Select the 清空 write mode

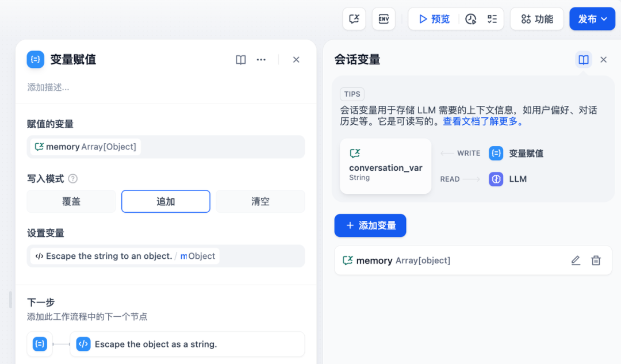tap(260, 201)
